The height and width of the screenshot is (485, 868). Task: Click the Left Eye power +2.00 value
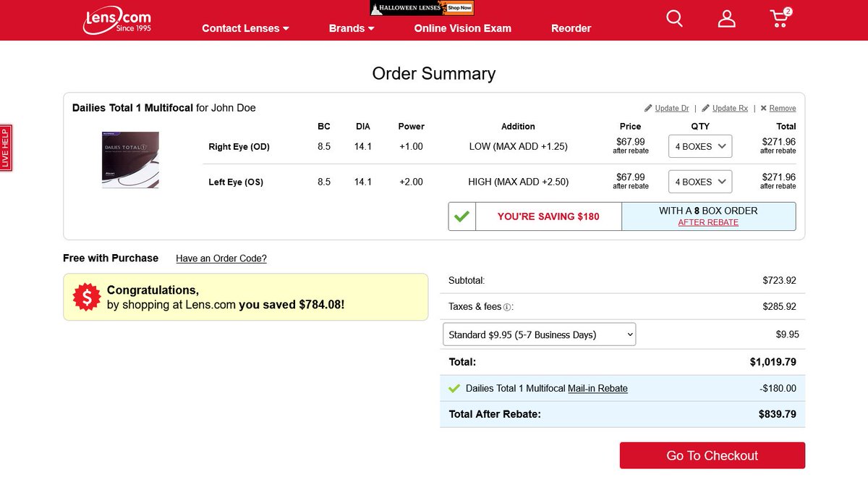(x=411, y=182)
